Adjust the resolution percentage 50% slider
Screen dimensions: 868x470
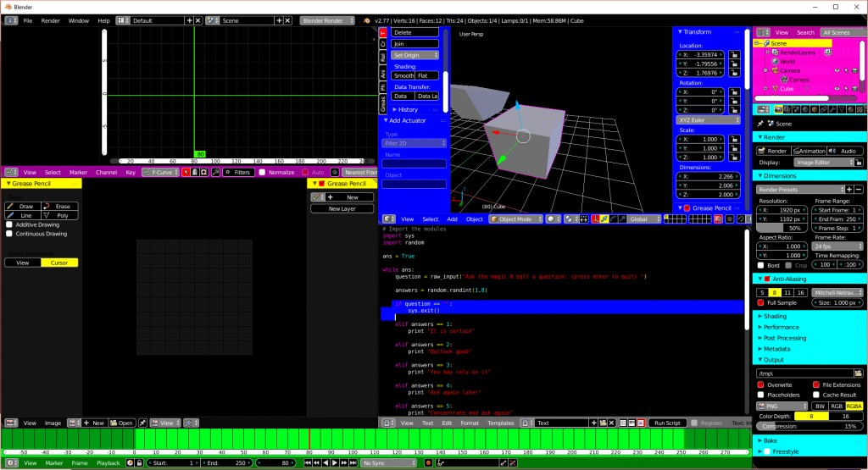pos(782,228)
